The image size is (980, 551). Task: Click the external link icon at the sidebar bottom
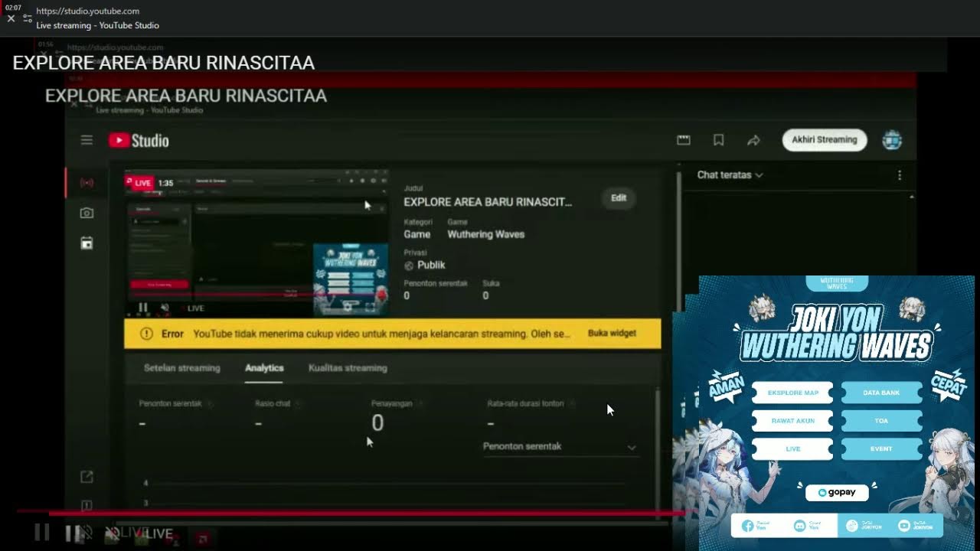coord(87,477)
